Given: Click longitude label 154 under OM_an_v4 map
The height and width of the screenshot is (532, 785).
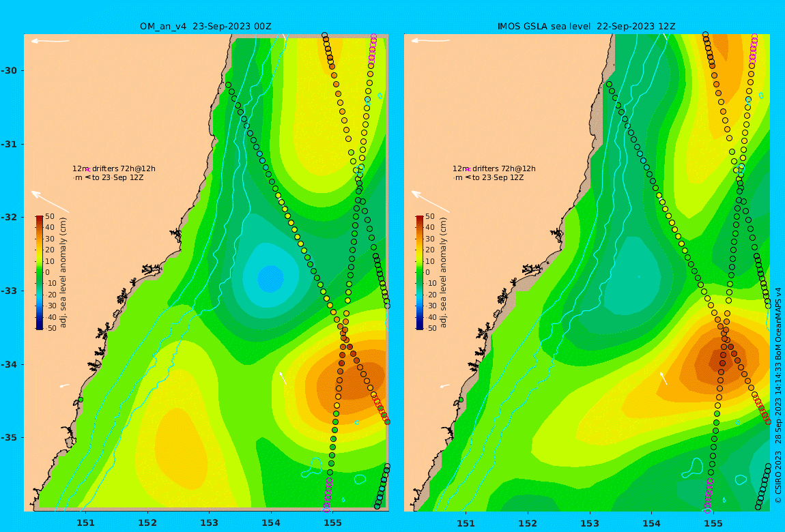Looking at the screenshot, I should (x=271, y=523).
